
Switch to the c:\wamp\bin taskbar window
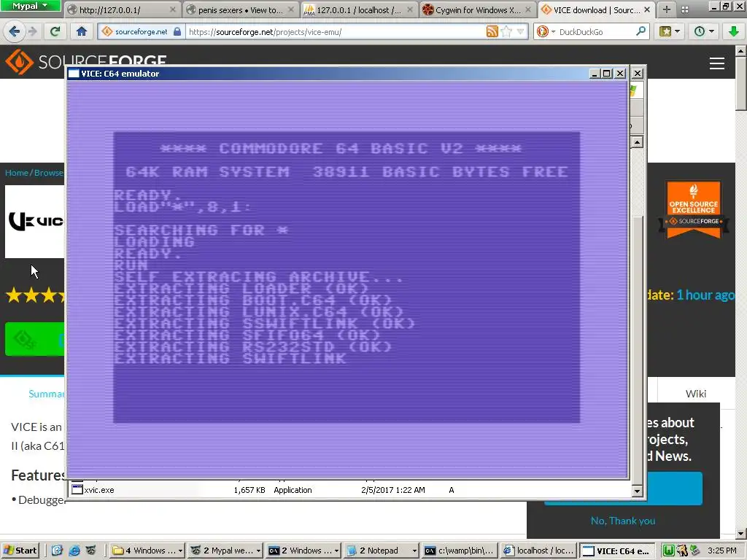point(460,551)
